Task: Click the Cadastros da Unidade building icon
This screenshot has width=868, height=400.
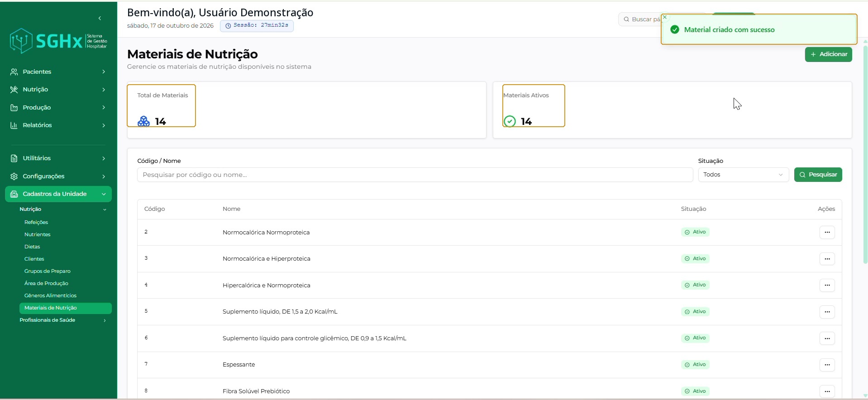Action: pos(14,194)
